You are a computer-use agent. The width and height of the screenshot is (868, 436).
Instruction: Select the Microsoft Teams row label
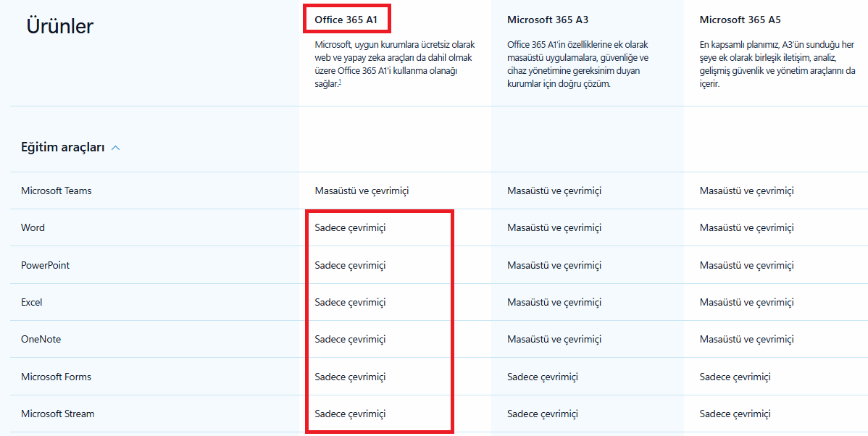pos(57,191)
